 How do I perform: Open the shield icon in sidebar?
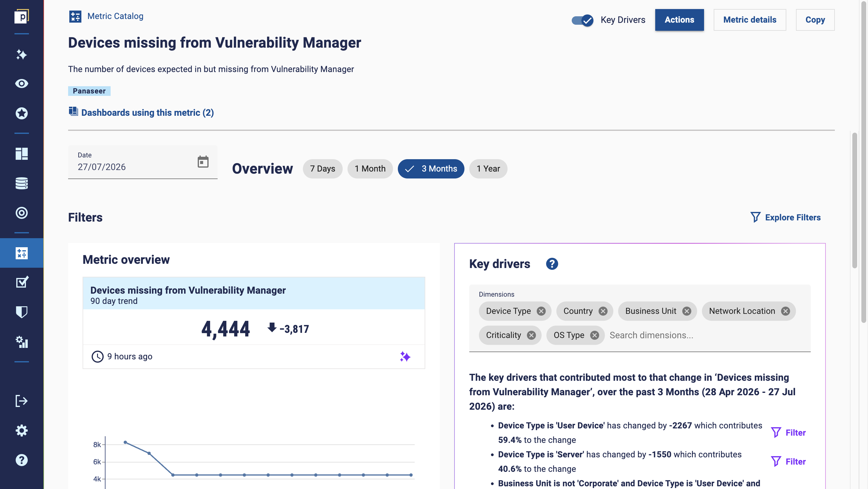(x=22, y=312)
